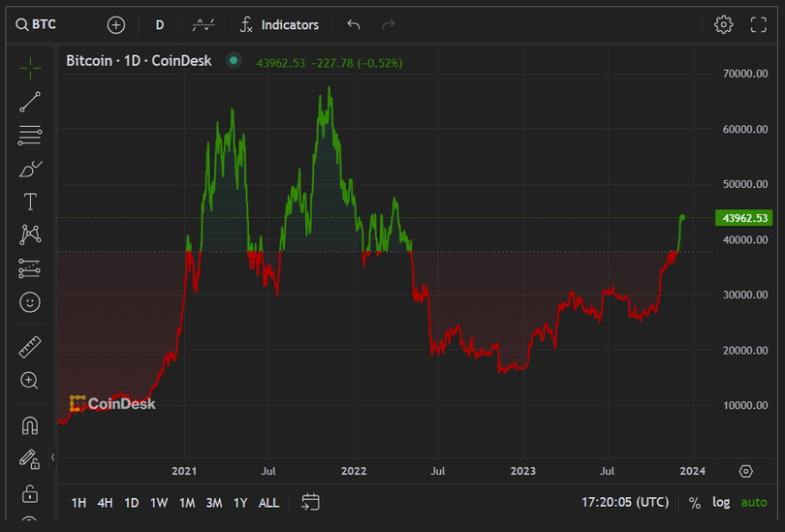Activate the zoom in tool
This screenshot has width=785, height=532.
click(30, 381)
